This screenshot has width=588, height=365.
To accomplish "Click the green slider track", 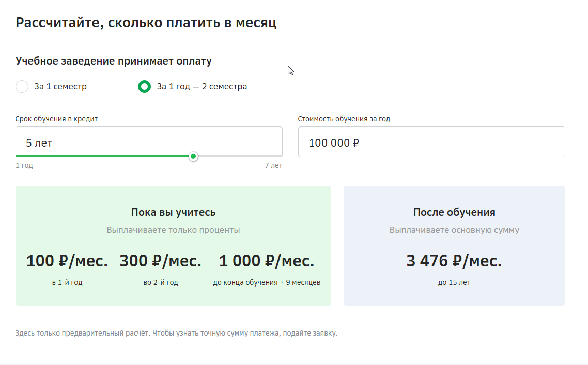I will point(103,156).
